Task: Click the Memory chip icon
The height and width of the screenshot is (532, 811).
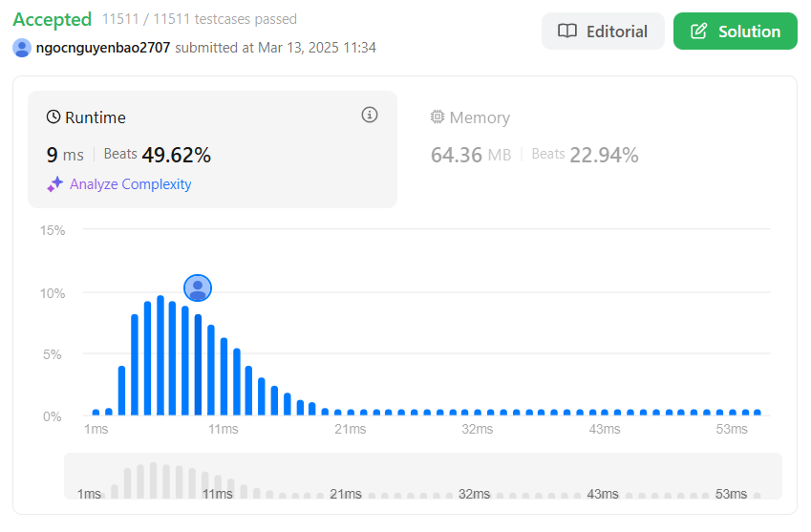Action: (438, 117)
